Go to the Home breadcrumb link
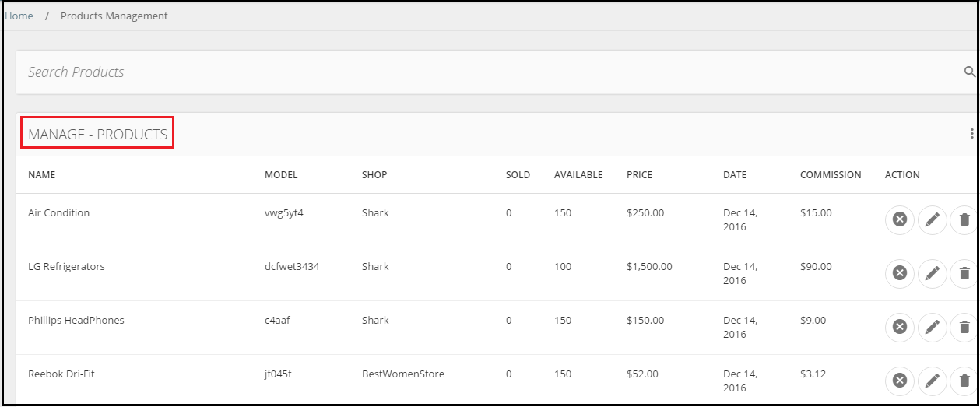Viewport: 980px width, 407px height. point(19,16)
